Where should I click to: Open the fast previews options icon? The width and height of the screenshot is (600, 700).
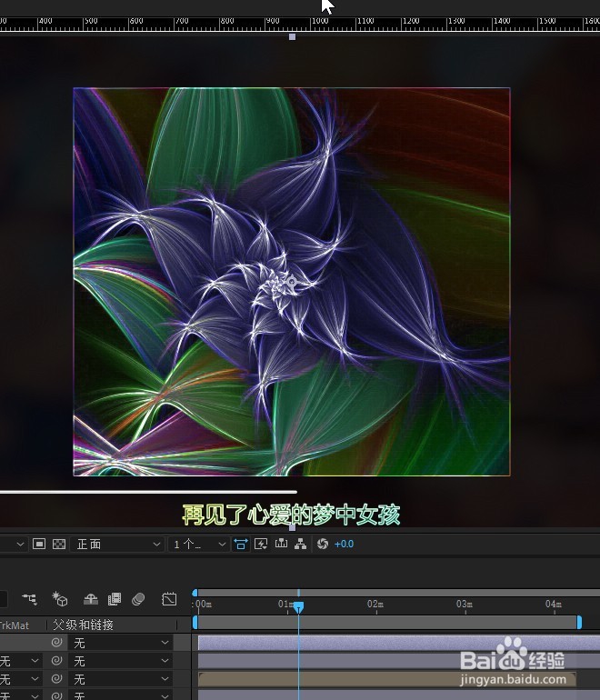(261, 544)
